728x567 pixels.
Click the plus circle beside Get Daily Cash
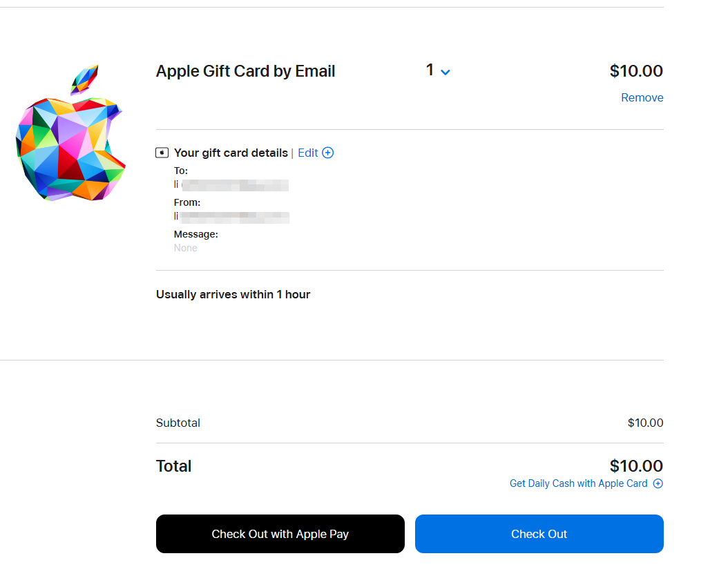point(658,483)
